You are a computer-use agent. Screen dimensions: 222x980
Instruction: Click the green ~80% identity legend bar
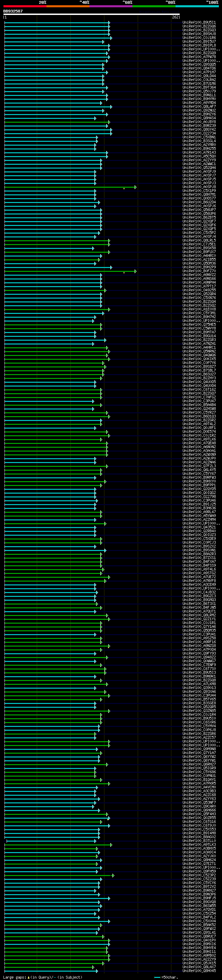pos(154,6)
